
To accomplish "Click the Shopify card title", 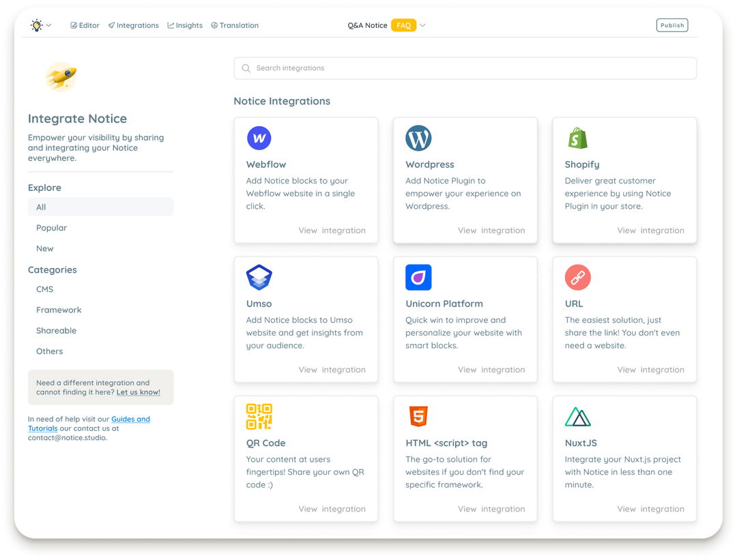I will tap(582, 164).
